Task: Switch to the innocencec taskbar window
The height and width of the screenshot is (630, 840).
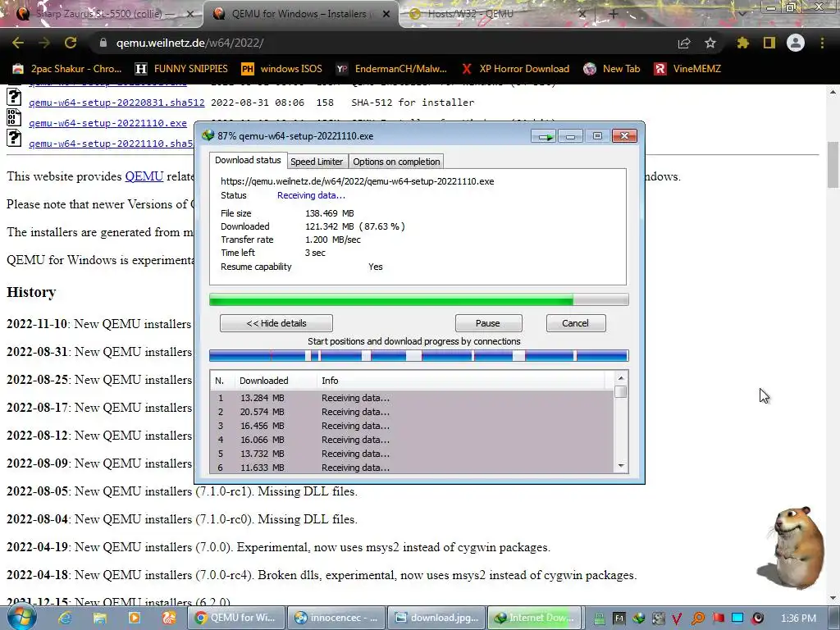Action: pyautogui.click(x=336, y=618)
